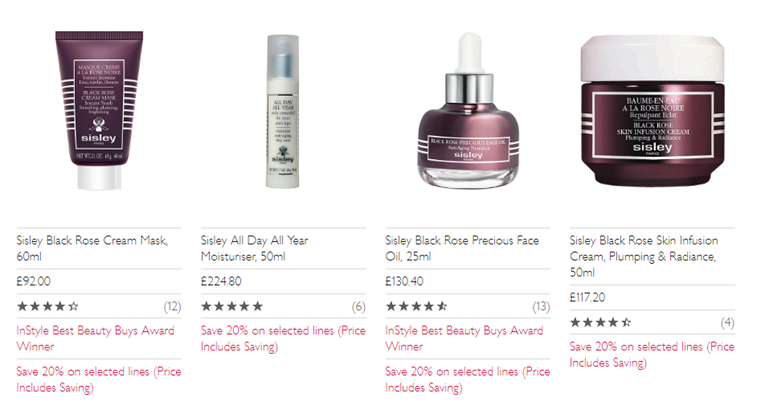761x410 pixels.
Task: Click Save 20% offer under All Day Moisturiser
Action: click(283, 338)
